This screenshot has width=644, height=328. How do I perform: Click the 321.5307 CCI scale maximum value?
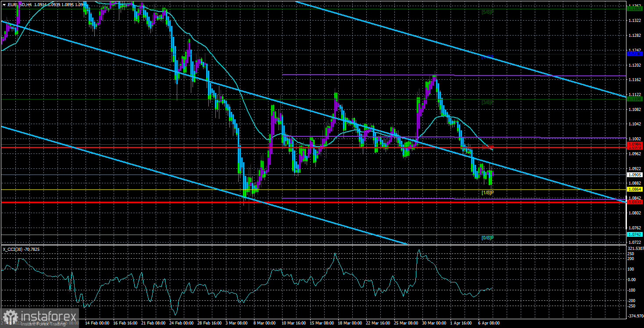coord(635,249)
